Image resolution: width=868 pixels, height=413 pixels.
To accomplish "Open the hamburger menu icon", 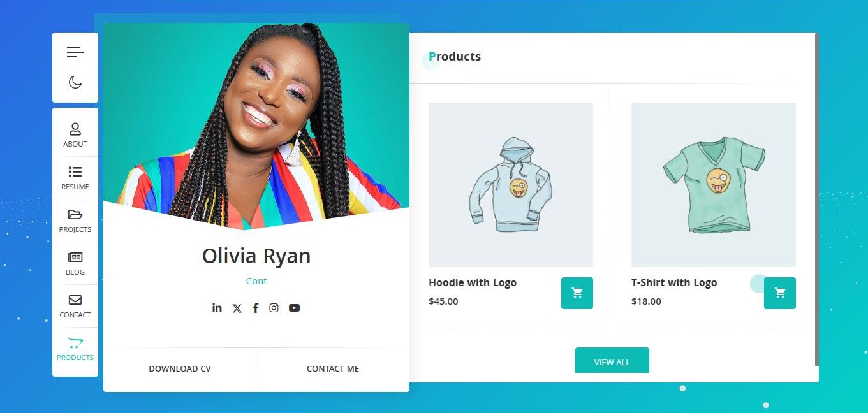I will 75,52.
